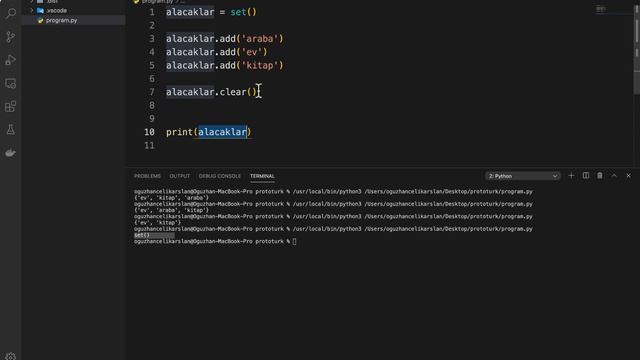Viewport: 640px width, 360px height.
Task: Open the Remote Explorer view
Action: coord(11,83)
